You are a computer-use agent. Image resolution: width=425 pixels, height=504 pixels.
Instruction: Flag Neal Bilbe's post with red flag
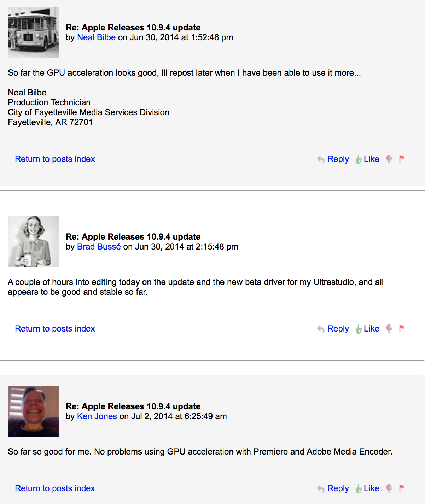[x=401, y=159]
